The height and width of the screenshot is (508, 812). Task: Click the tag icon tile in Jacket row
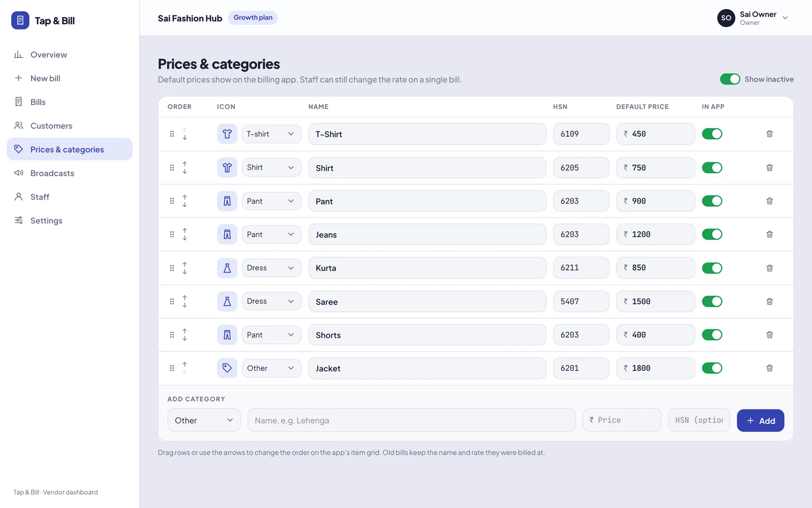[227, 368]
